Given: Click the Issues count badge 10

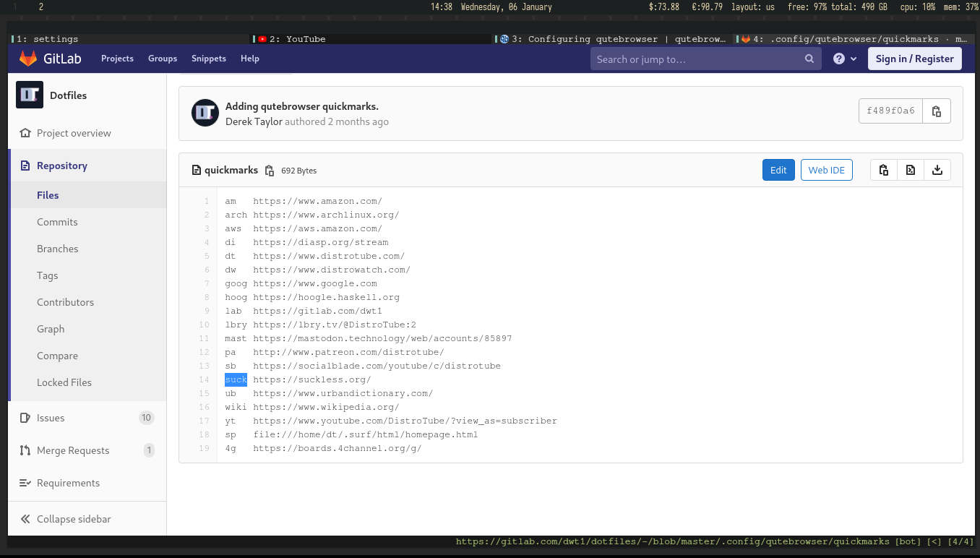Looking at the screenshot, I should [x=147, y=418].
